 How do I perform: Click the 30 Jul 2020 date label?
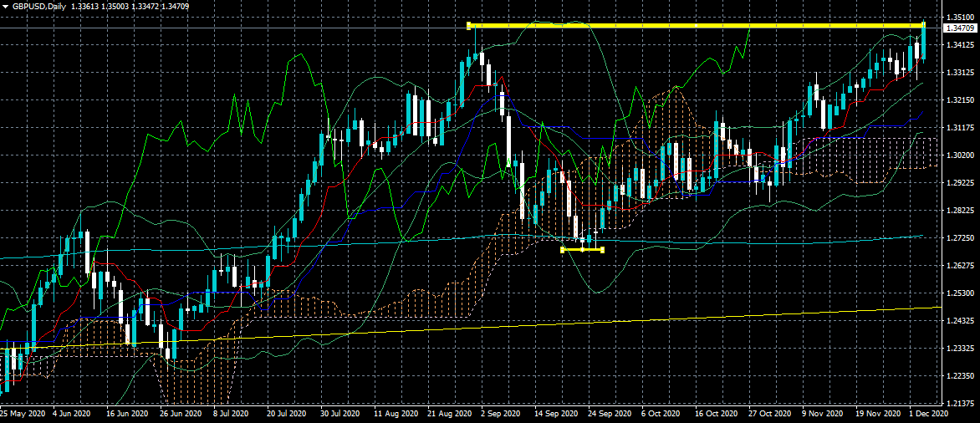(x=341, y=414)
